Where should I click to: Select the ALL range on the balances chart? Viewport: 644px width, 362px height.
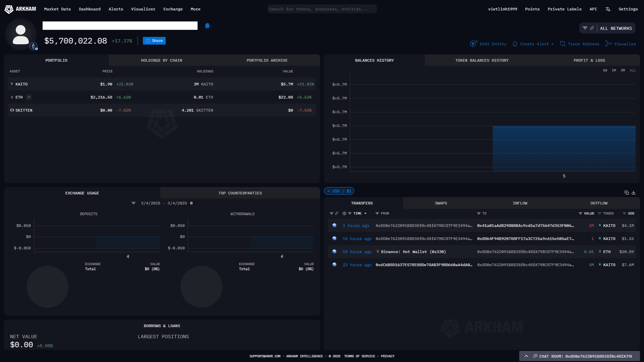pyautogui.click(x=633, y=70)
